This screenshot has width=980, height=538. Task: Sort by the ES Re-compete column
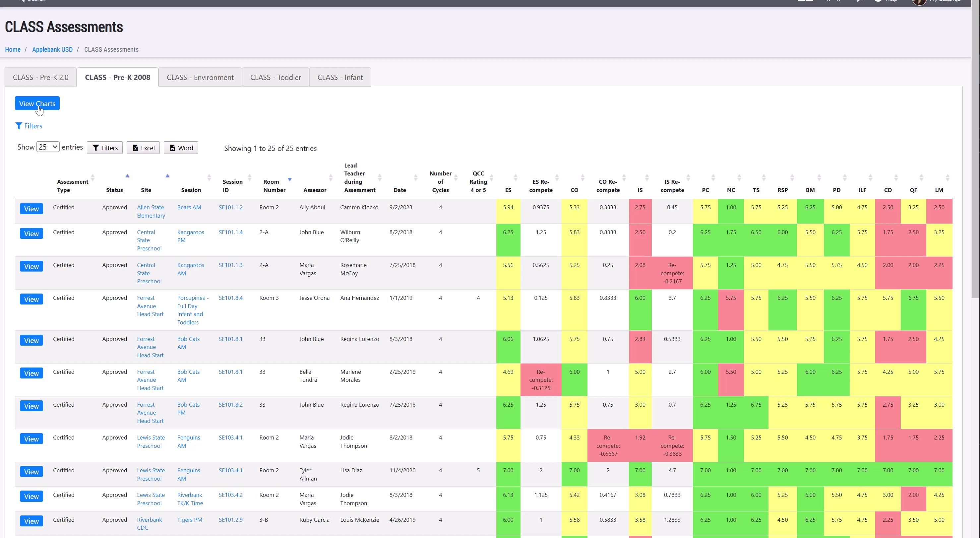pos(541,186)
